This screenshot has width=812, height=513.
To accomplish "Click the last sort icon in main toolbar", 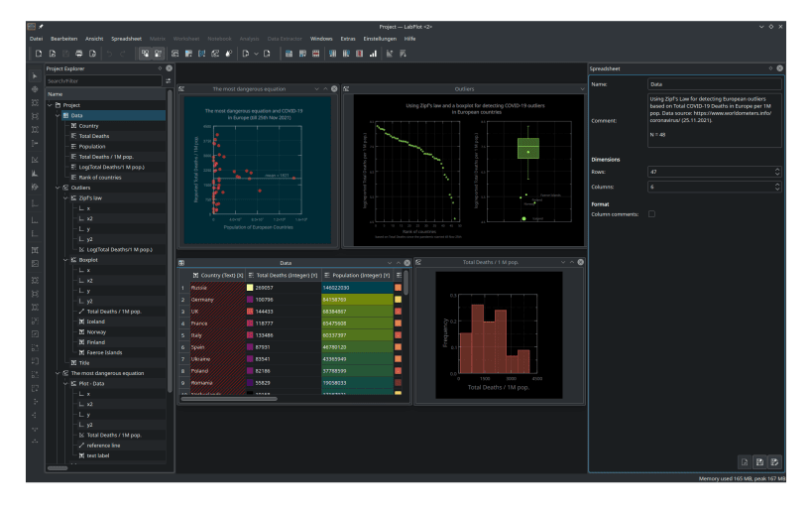I will [x=403, y=54].
